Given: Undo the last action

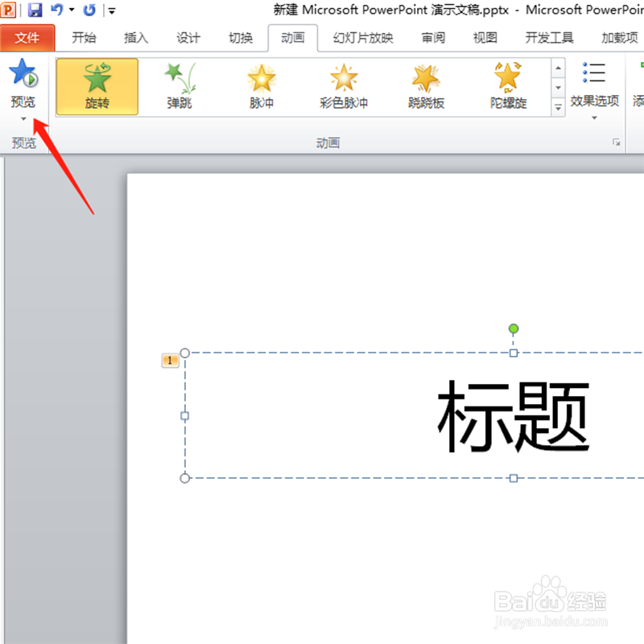Looking at the screenshot, I should (x=56, y=9).
